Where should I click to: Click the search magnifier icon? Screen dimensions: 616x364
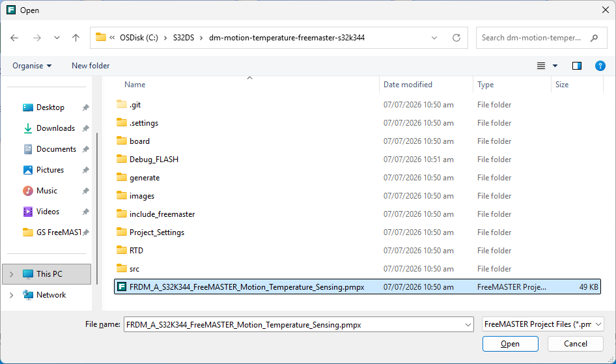pos(594,38)
